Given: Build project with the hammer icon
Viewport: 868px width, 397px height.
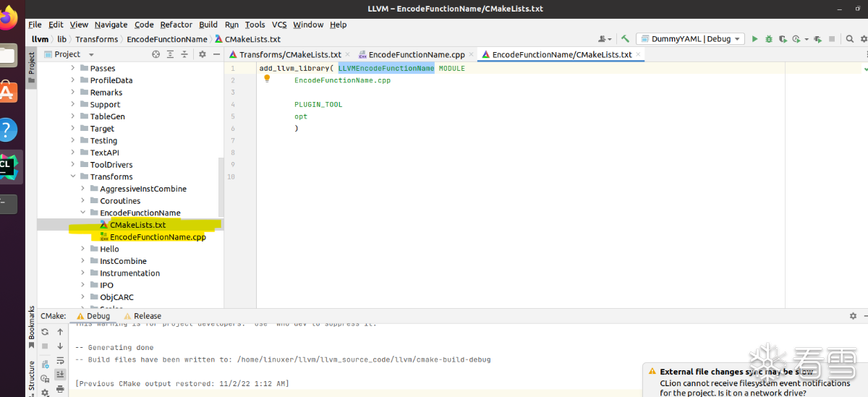Looking at the screenshot, I should pos(626,39).
